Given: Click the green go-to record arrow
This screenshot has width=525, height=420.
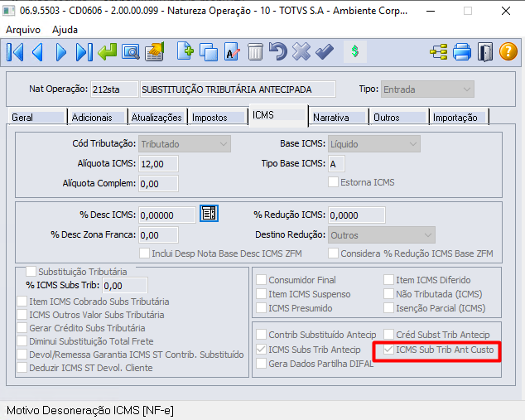Looking at the screenshot, I should pyautogui.click(x=107, y=52).
